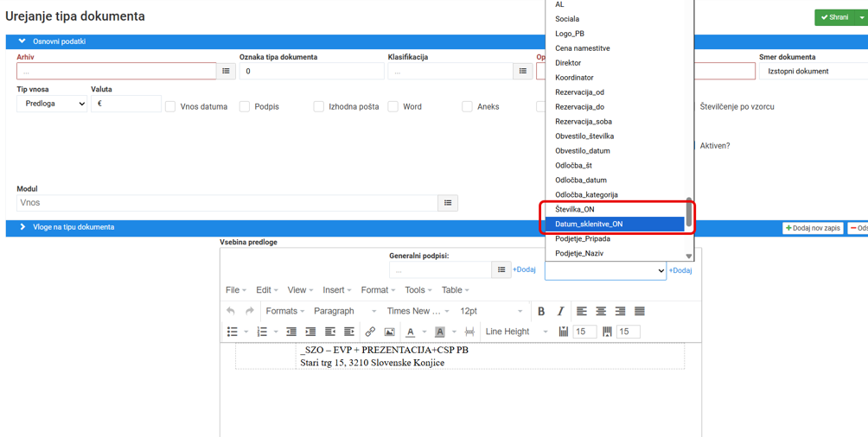This screenshot has height=437, width=868.
Task: Insert a page break with the toolbar icon
Action: coord(470,332)
